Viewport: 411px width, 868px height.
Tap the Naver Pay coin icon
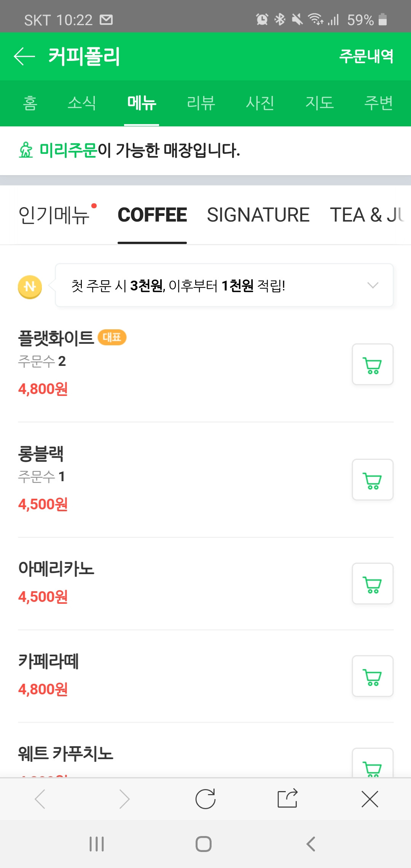click(x=30, y=287)
